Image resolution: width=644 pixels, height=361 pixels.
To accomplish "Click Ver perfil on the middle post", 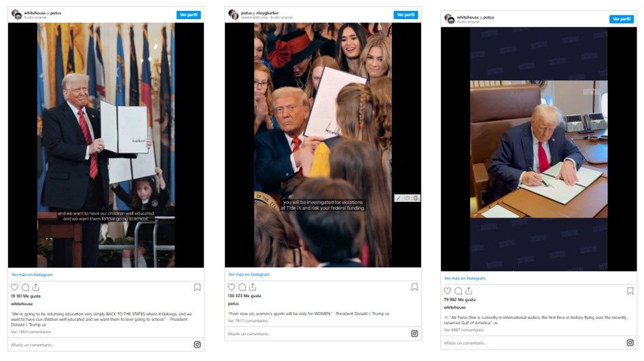I will 406,15.
